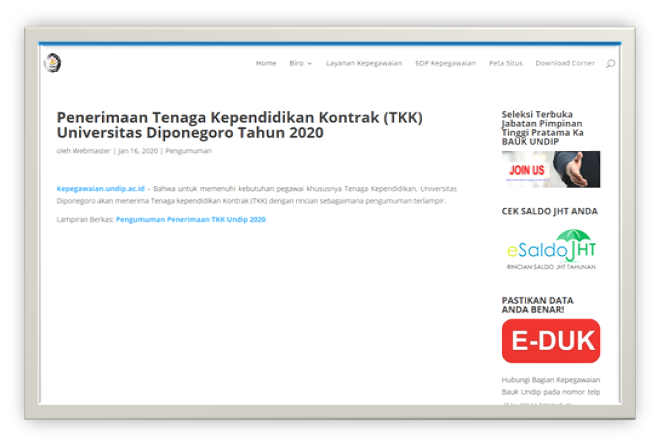Click the Kepegawaian.undip.ac.id link
This screenshot has width=660, height=446.
tap(101, 187)
